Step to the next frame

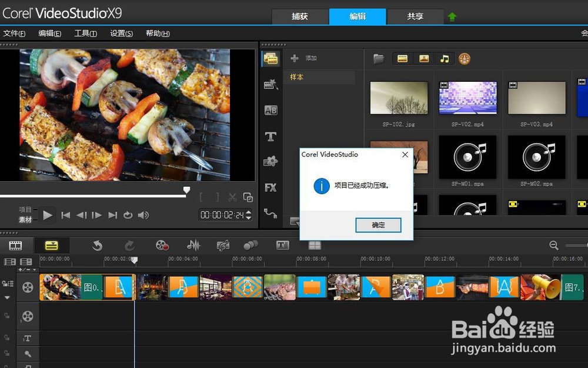tap(97, 215)
